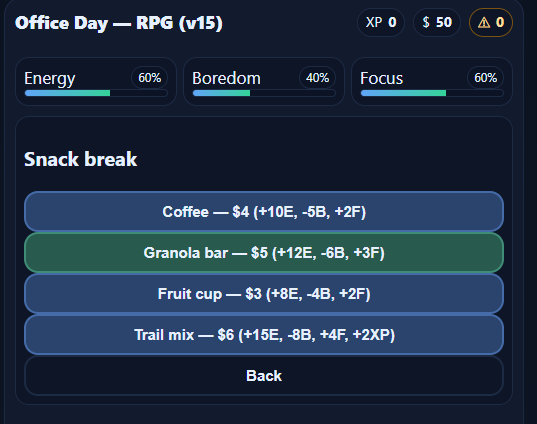Select the Focus stat label
The height and width of the screenshot is (424, 537).
[382, 78]
